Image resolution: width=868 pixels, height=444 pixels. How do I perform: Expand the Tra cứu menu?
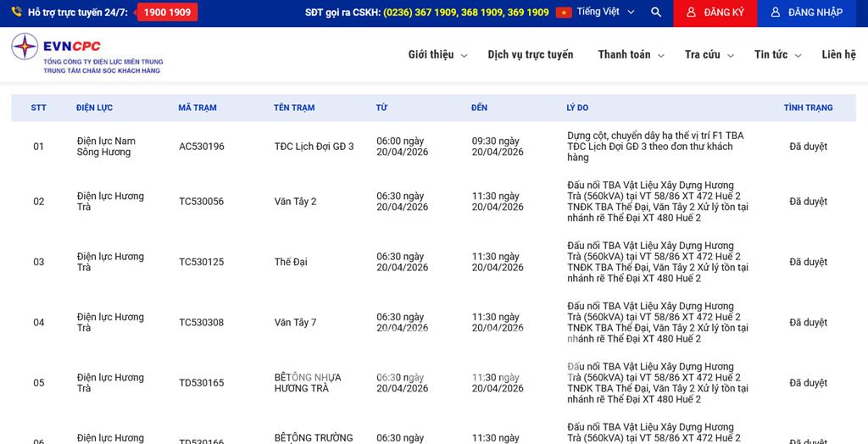708,55
